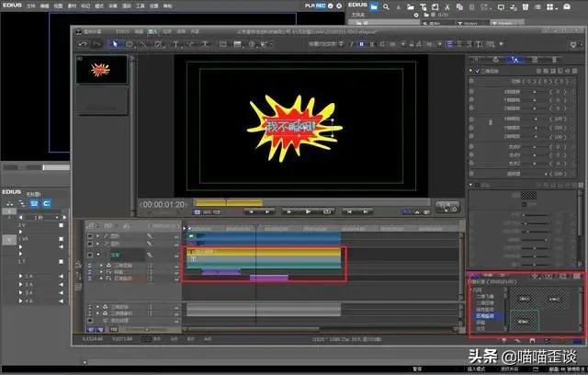588x375 pixels.
Task: Click the search magnifier in the bin window
Action: [x=386, y=6]
